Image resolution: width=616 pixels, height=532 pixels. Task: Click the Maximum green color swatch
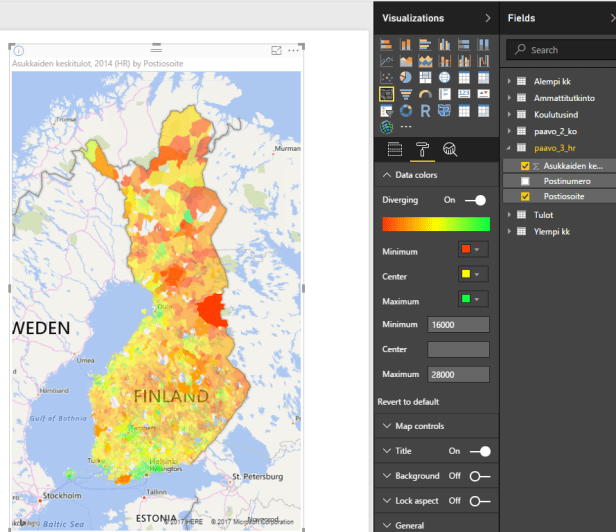(464, 300)
